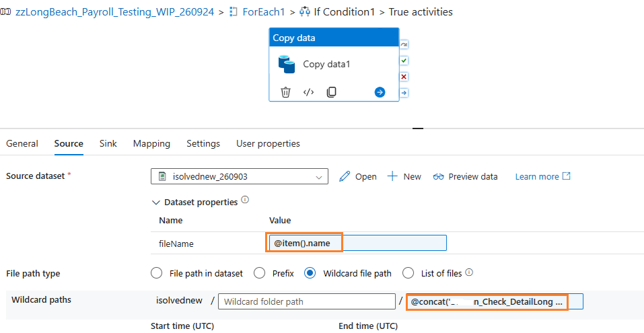View activity source code with the code icon
Screen dimensions: 644x333
(308, 92)
